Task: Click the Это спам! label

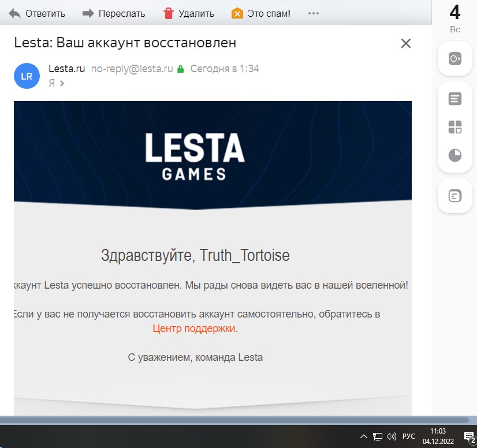Action: pos(269,13)
